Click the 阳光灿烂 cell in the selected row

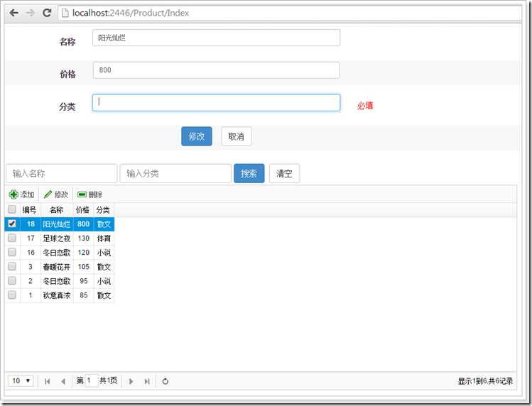pyautogui.click(x=57, y=224)
